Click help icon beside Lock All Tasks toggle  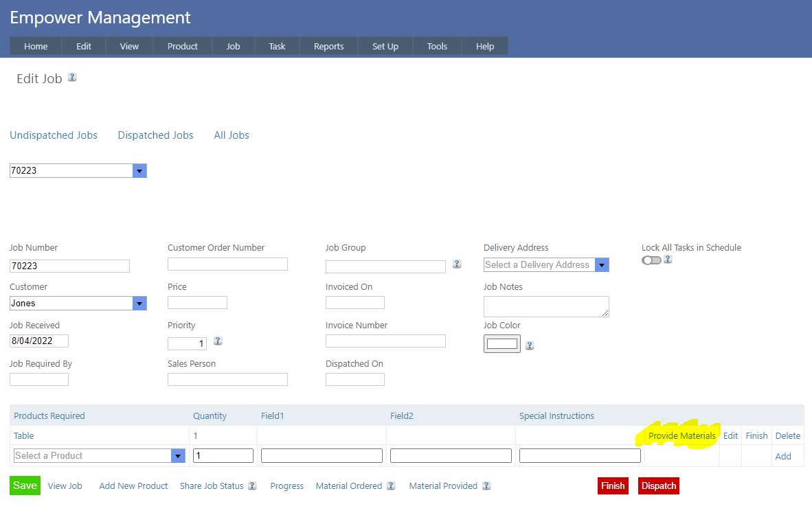pyautogui.click(x=668, y=260)
